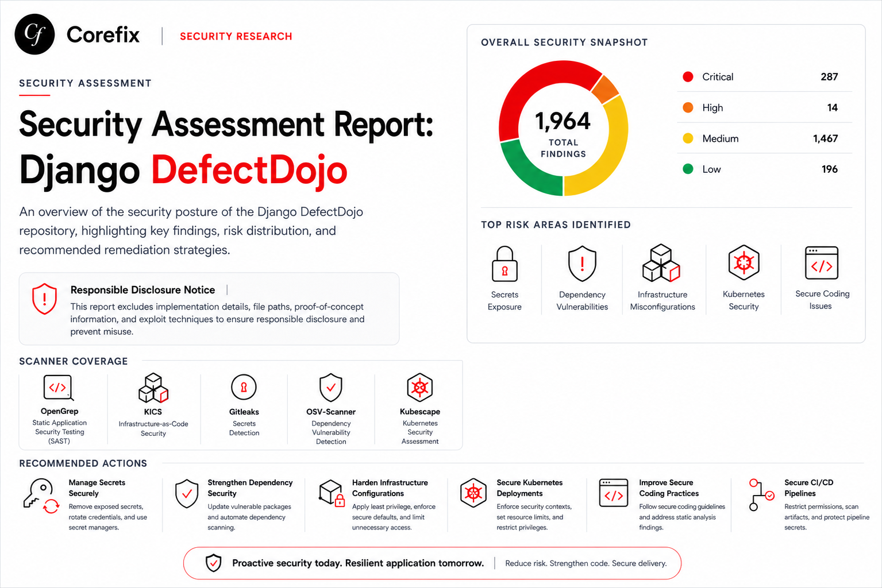Screen dimensions: 882x588
Task: Click the Secure CI/CD Pipelines title
Action: 808,488
